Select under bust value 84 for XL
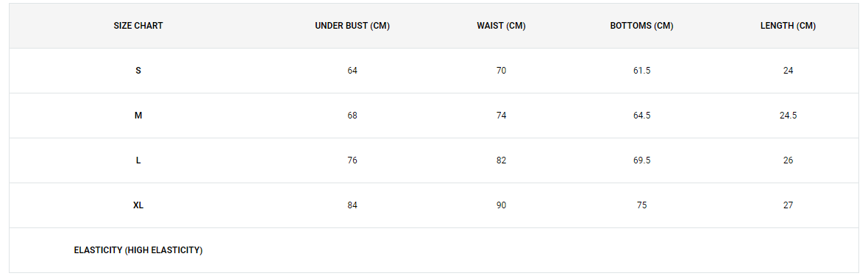Screen dimensions: 868x276 point(352,205)
